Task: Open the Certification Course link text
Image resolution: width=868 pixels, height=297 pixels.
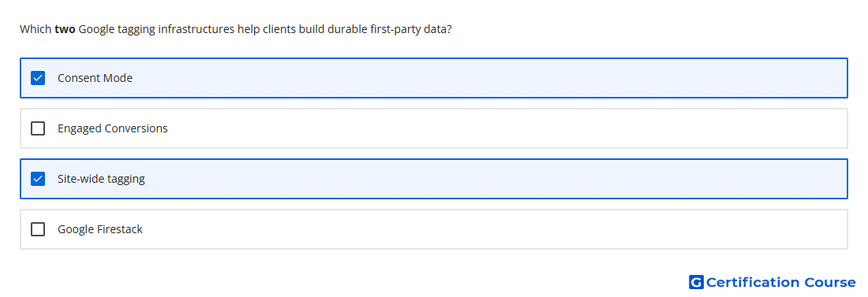Action: (780, 283)
